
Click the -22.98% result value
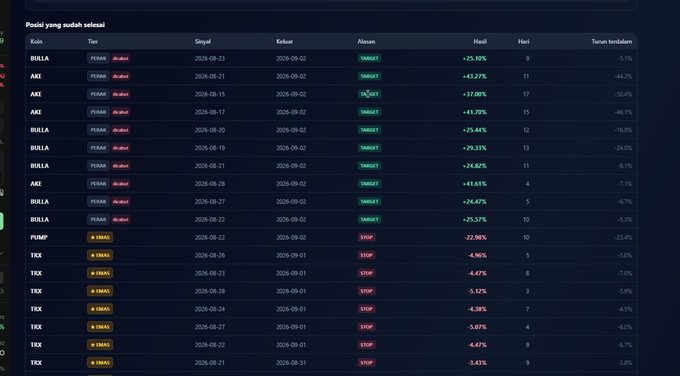pyautogui.click(x=475, y=238)
